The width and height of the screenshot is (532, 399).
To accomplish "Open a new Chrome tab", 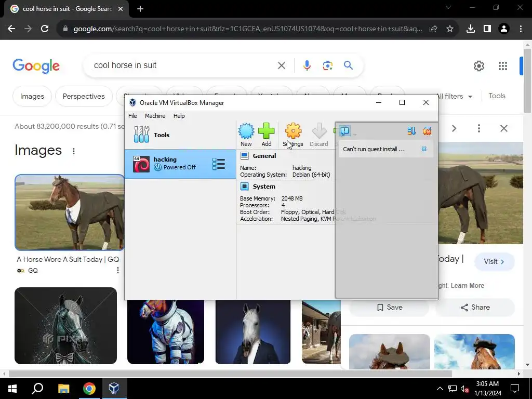I will [x=140, y=9].
